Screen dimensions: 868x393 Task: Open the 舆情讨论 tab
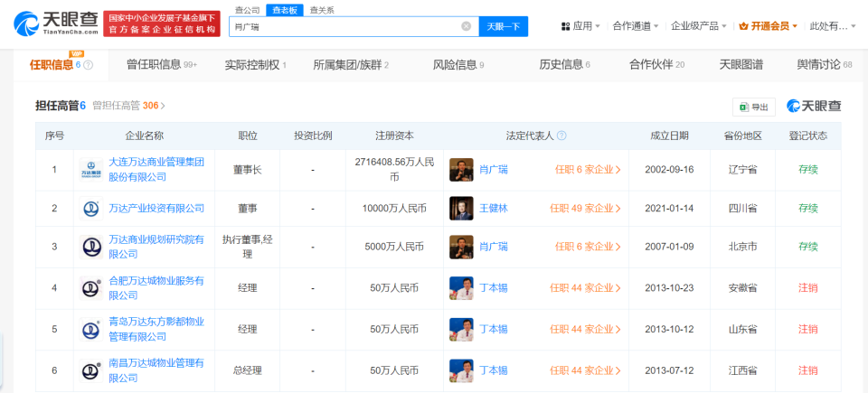coord(825,65)
